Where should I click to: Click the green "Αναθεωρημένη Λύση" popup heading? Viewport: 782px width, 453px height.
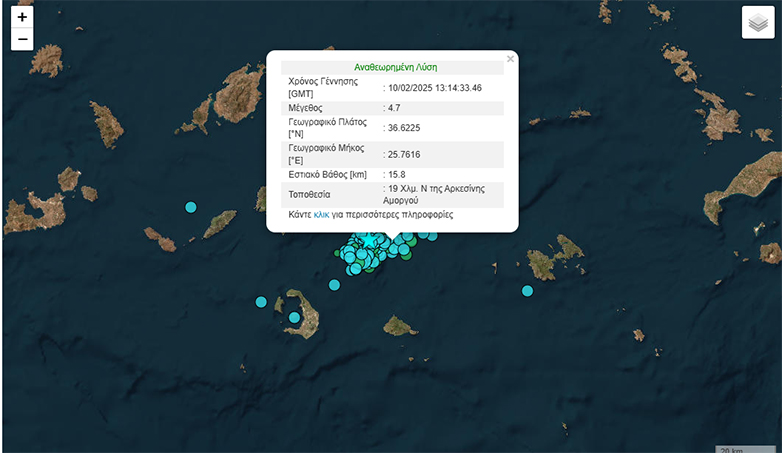point(395,67)
